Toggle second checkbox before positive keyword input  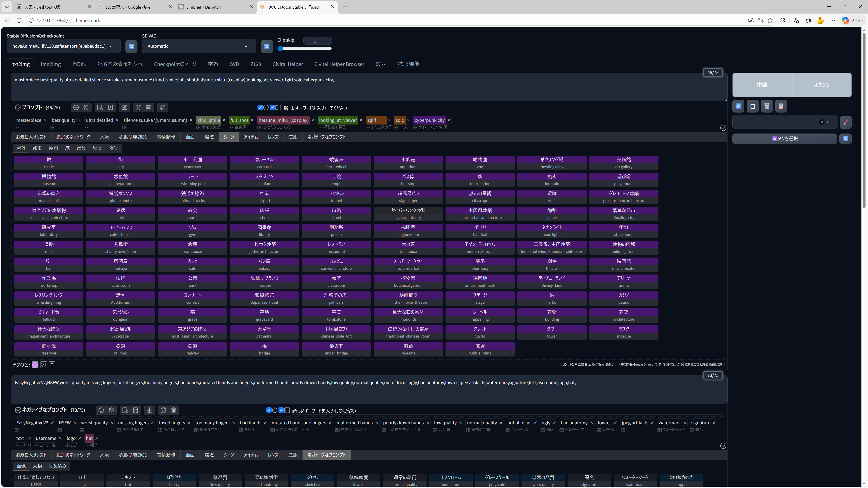tap(272, 108)
